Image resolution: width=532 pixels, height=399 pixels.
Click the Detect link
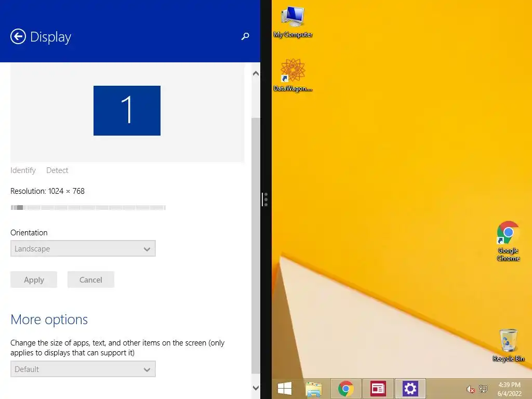[x=57, y=170]
